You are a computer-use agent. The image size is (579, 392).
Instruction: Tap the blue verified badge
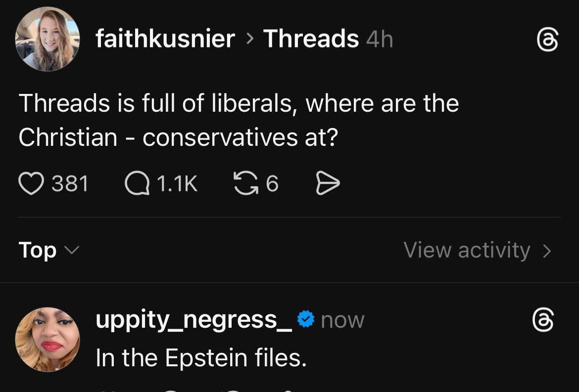(x=307, y=320)
